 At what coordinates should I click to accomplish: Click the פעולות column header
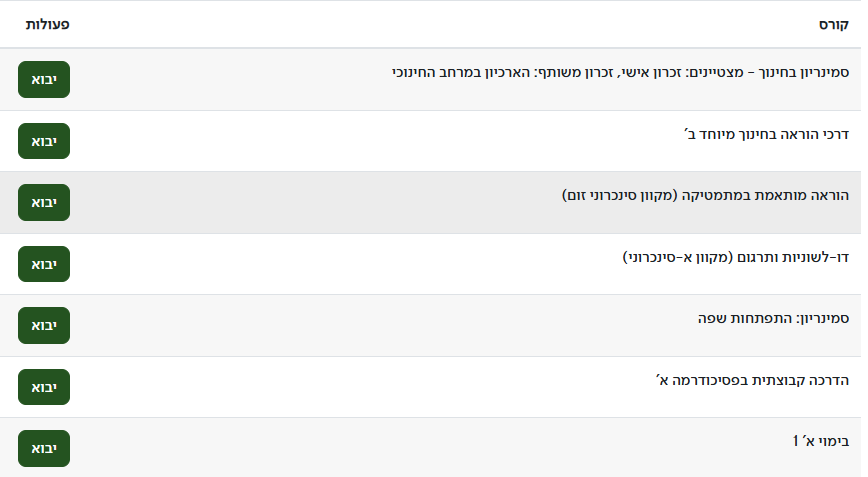click(48, 23)
